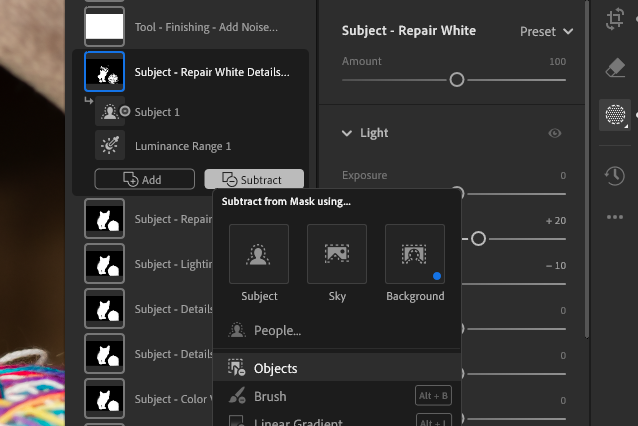Click the Add mask button
The height and width of the screenshot is (426, 638).
click(x=144, y=180)
